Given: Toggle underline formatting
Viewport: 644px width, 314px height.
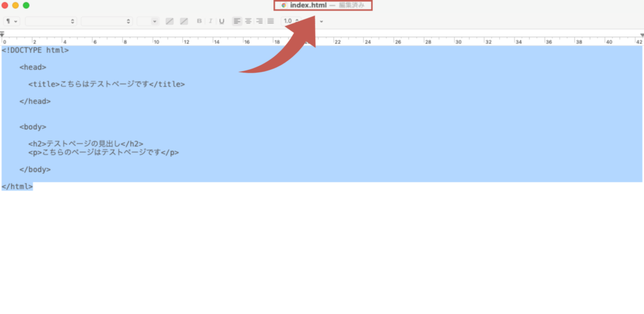Looking at the screenshot, I should (221, 21).
